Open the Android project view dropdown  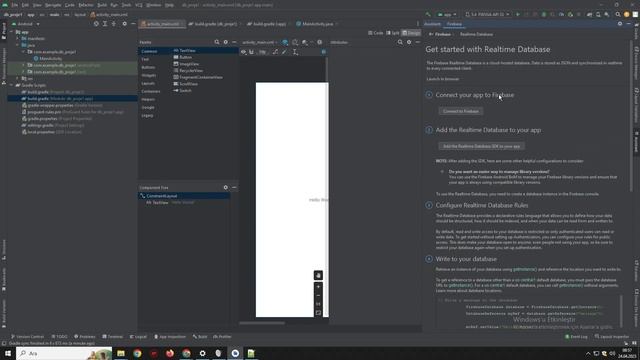[x=26, y=24]
